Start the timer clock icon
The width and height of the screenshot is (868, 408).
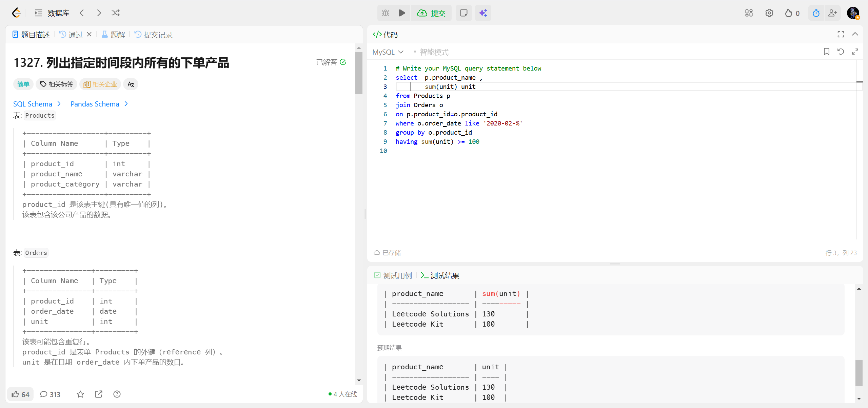point(816,13)
